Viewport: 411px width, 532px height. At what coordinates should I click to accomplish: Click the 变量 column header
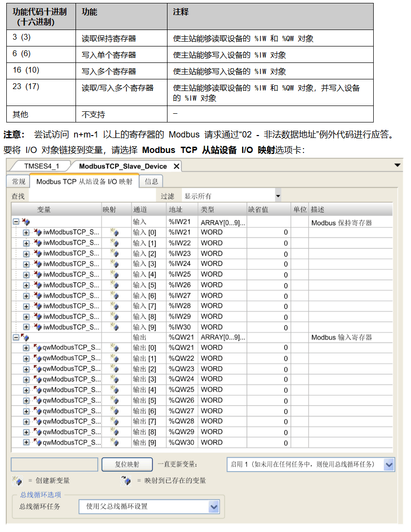56,210
